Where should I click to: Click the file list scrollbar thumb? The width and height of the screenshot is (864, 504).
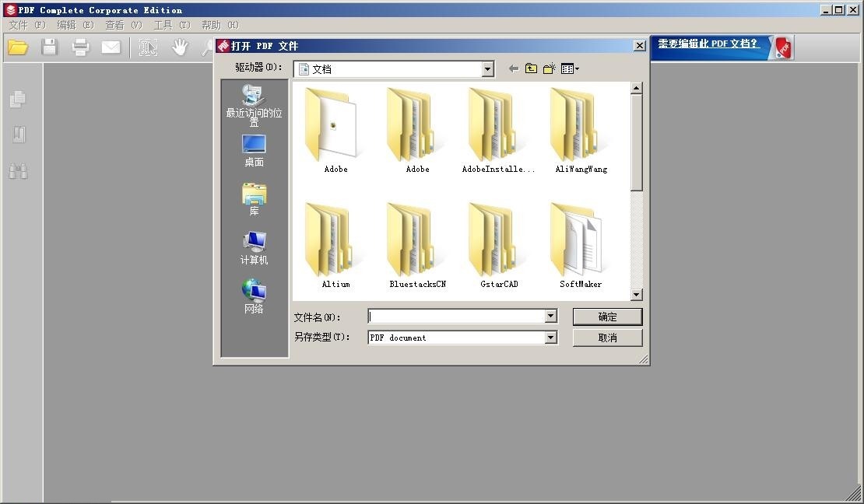pos(637,142)
